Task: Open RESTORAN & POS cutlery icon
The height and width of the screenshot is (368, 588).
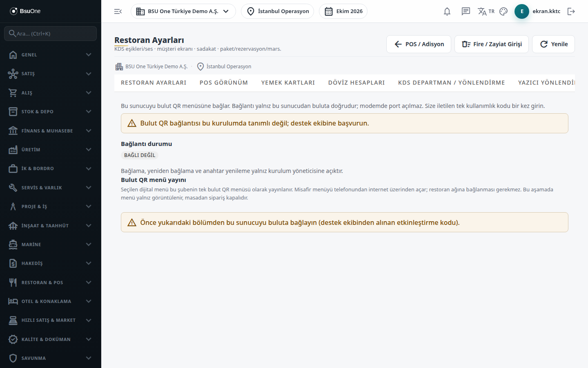Action: 13,283
